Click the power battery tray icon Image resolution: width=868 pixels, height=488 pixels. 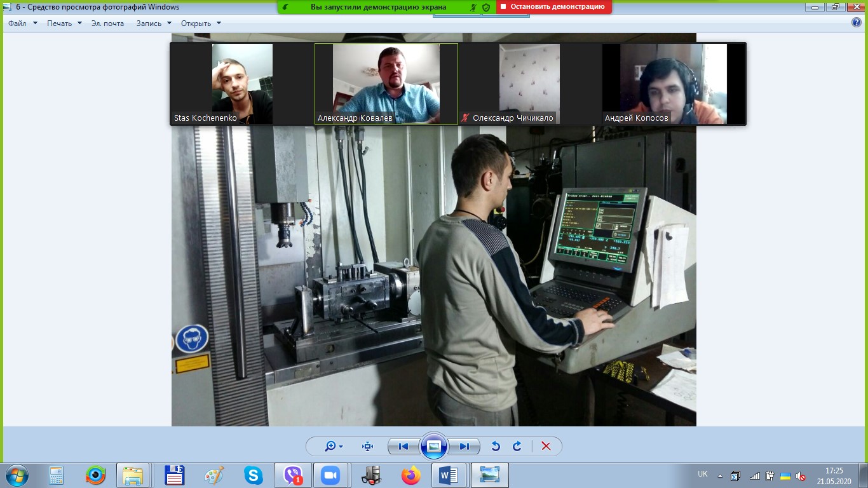[770, 476]
